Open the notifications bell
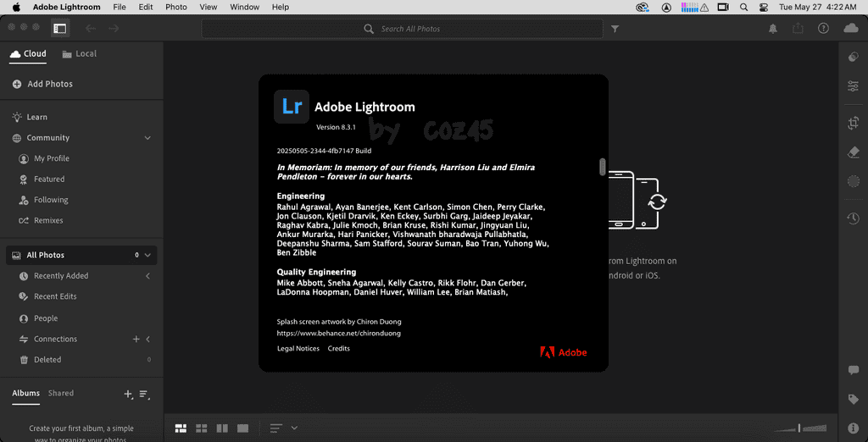 (x=773, y=29)
